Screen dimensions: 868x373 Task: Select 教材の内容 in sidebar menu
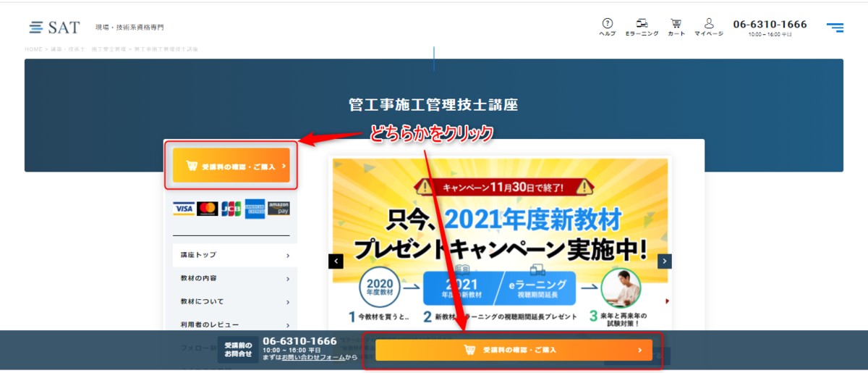tap(235, 278)
